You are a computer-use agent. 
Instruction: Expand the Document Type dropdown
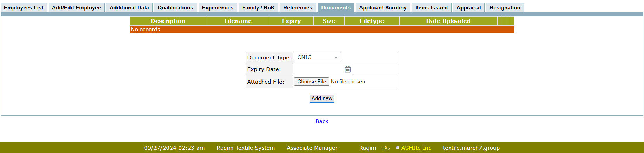pos(317,57)
